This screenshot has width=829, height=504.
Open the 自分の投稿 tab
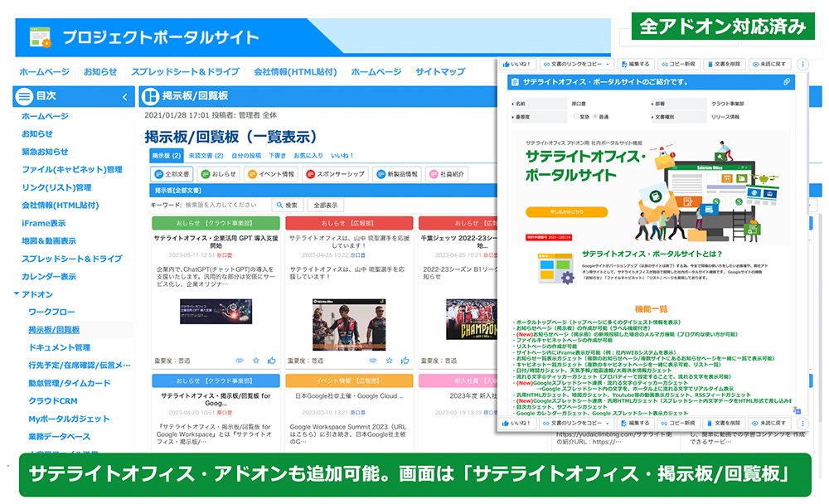246,156
